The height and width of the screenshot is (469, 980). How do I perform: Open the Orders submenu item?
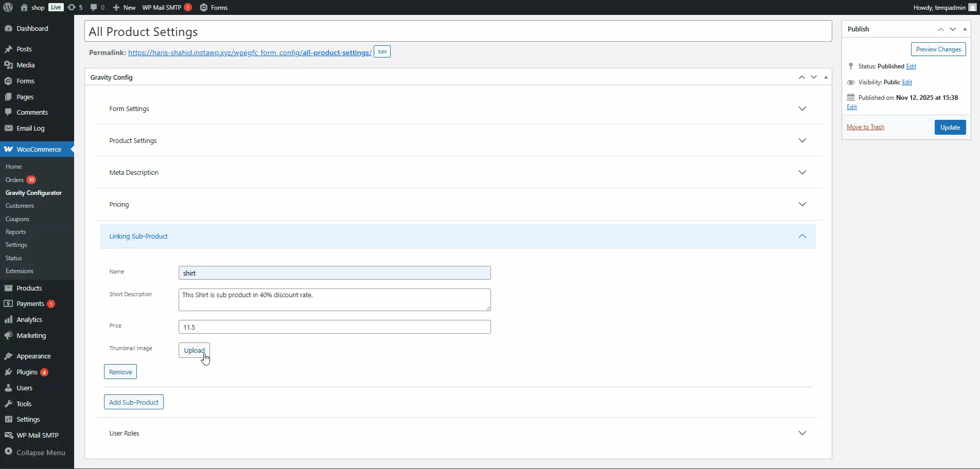pos(15,180)
